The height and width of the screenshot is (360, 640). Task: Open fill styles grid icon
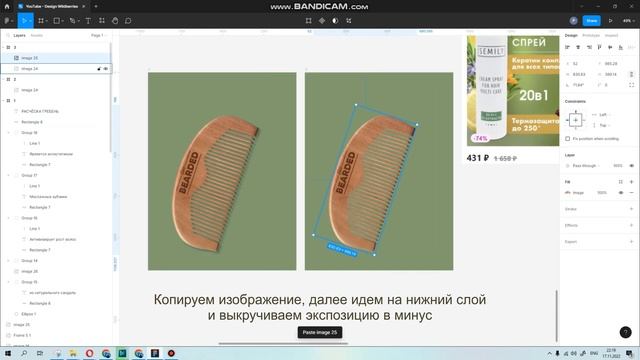[x=621, y=182]
